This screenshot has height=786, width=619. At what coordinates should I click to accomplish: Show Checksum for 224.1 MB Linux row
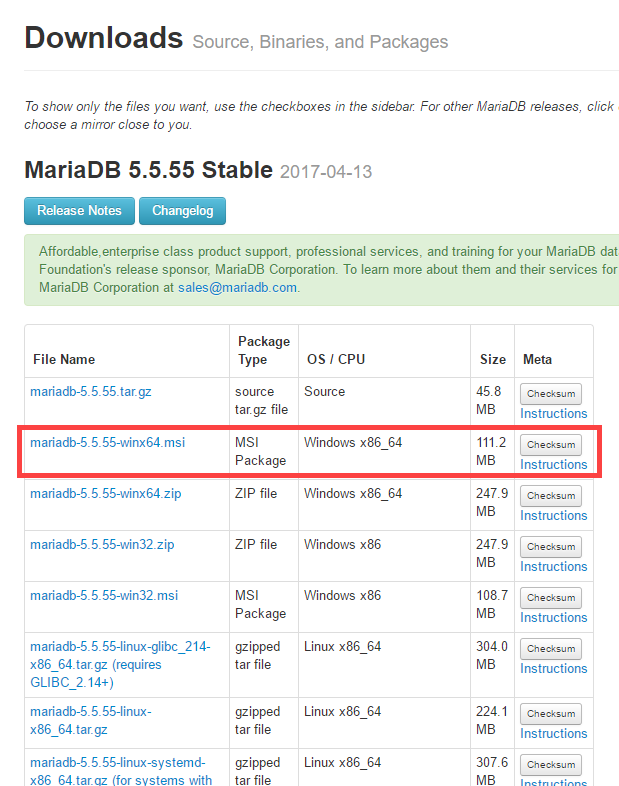click(551, 714)
